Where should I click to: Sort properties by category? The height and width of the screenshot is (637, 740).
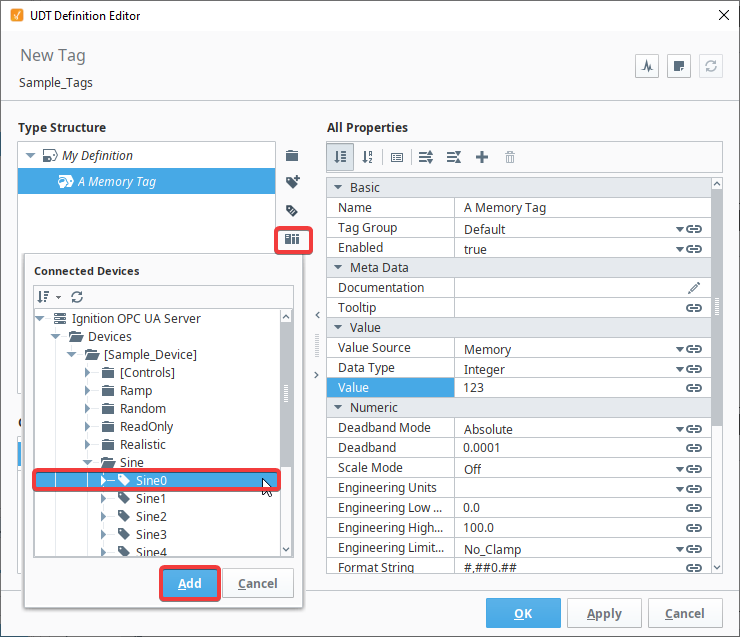(x=340, y=157)
